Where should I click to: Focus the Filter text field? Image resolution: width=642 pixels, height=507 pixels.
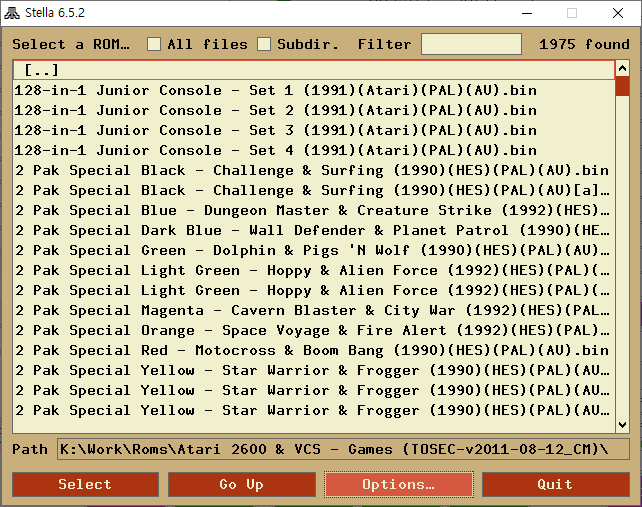pos(471,44)
